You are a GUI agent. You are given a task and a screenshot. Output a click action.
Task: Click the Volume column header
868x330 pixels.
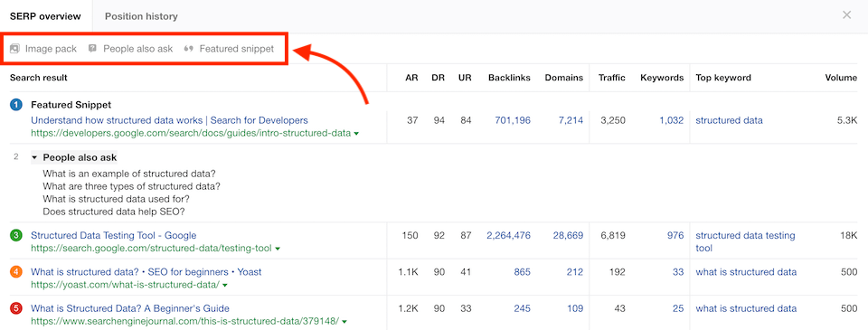click(841, 78)
